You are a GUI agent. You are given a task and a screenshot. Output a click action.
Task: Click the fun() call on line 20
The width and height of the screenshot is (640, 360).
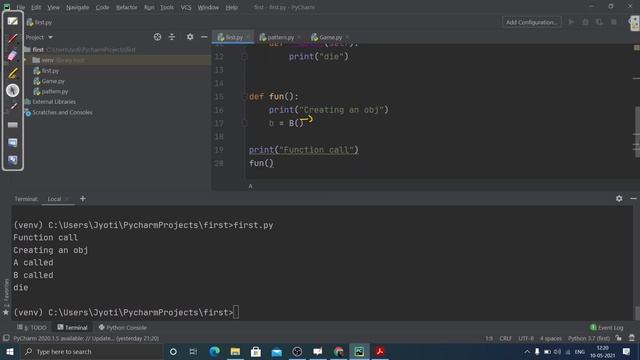[261, 163]
